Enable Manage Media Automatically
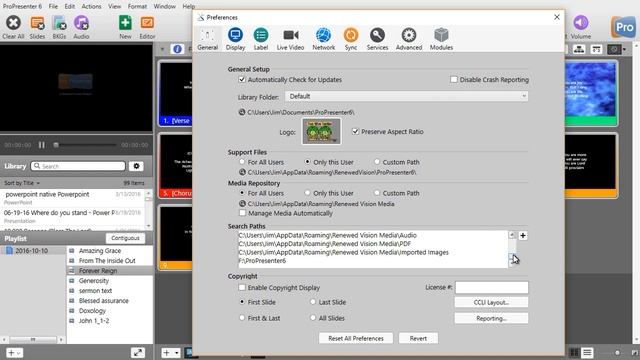The height and width of the screenshot is (360, 640). pos(242,213)
